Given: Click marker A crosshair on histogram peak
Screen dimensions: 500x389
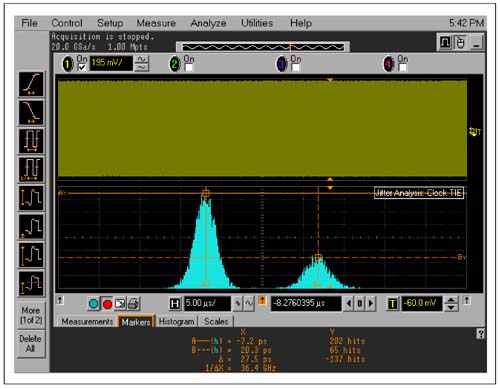Looking at the screenshot, I should click(x=206, y=193).
